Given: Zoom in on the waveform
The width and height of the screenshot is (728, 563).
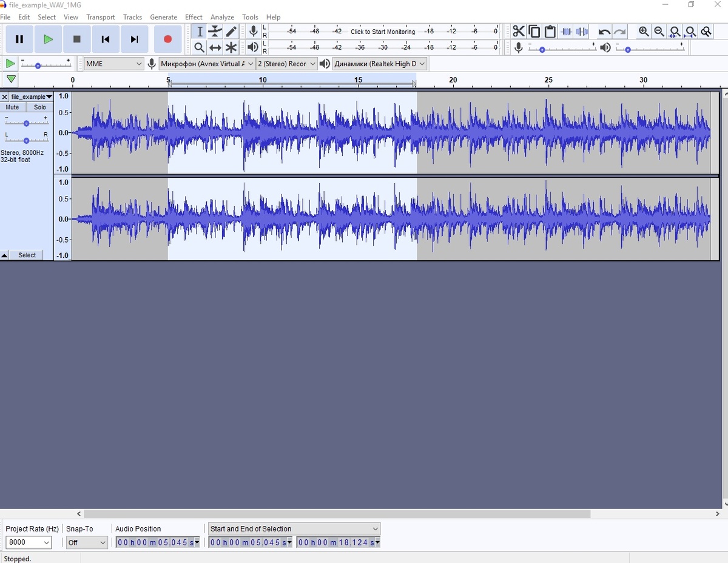Looking at the screenshot, I should coord(644,32).
